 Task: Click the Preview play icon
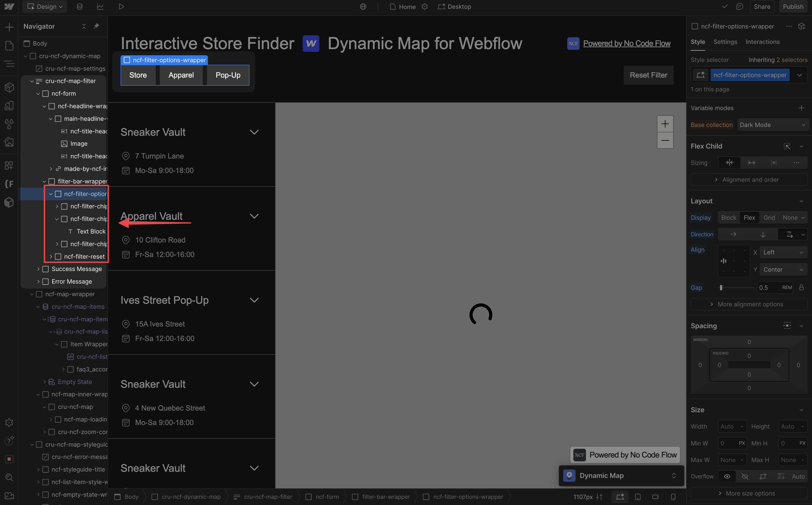(121, 7)
